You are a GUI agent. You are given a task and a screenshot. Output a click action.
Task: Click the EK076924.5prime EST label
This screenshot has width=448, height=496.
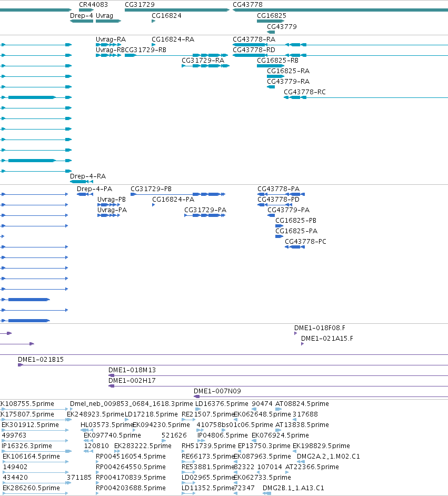280,435
